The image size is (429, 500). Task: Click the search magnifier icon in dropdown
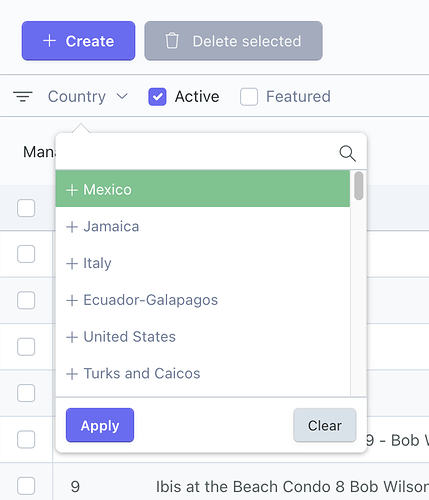[x=347, y=153]
